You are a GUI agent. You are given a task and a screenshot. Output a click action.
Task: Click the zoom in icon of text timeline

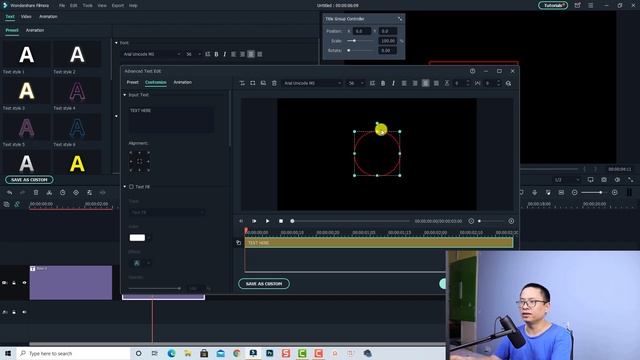coord(511,221)
